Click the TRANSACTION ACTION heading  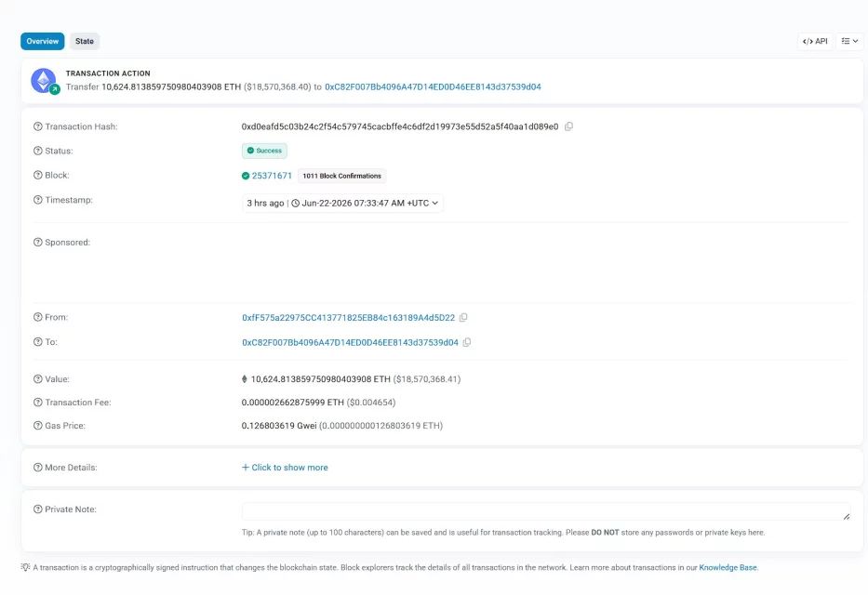click(108, 73)
